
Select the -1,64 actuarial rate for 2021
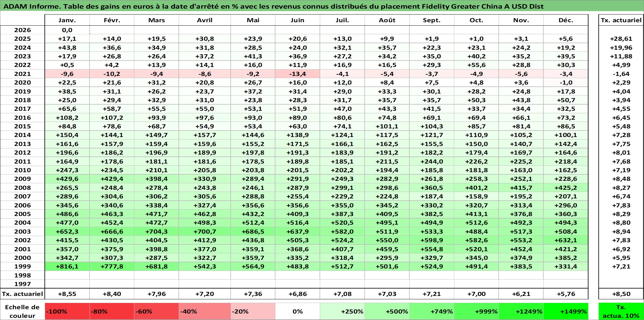click(x=621, y=74)
